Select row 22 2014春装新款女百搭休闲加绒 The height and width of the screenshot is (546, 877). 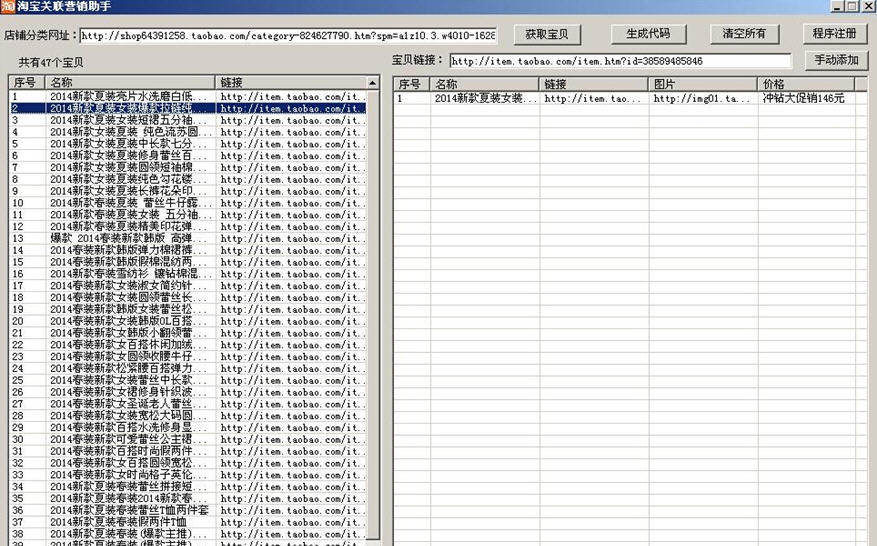[x=188, y=345]
